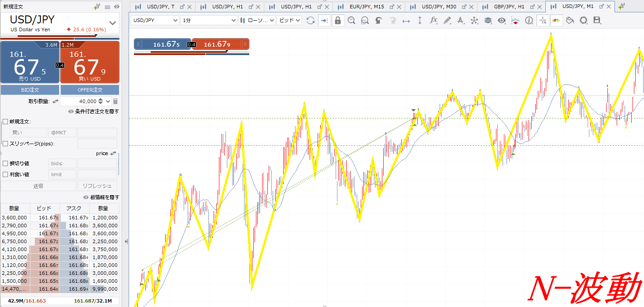Open the fx indicators menu
The height and width of the screenshot is (307, 644).
pyautogui.click(x=433, y=21)
